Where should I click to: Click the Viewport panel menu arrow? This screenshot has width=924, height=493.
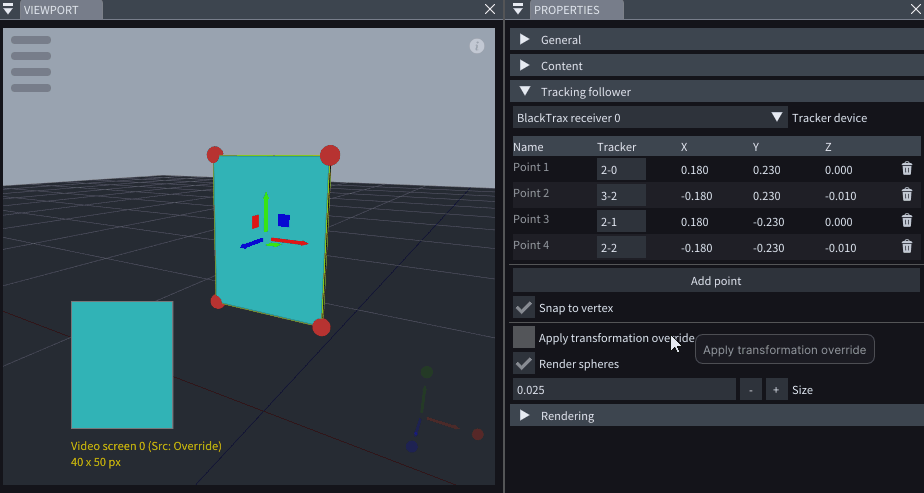pos(10,10)
